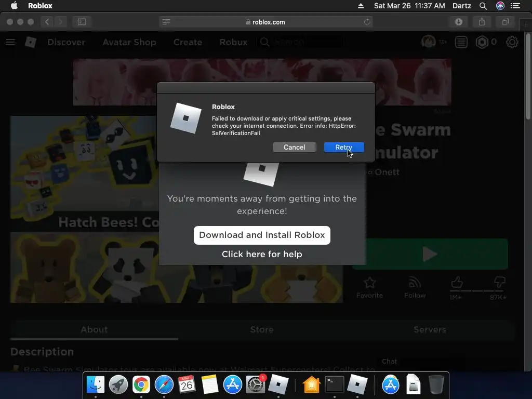The image size is (532, 399).
Task: Open the Discover page
Action: 66,42
